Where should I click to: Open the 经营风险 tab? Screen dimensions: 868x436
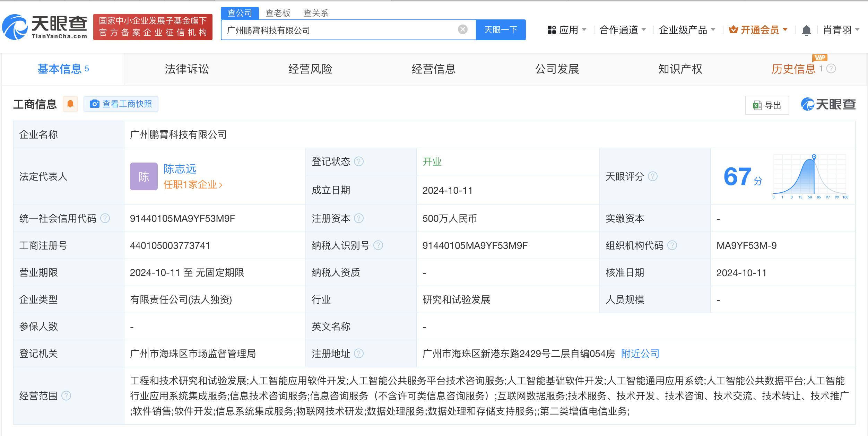(310, 69)
